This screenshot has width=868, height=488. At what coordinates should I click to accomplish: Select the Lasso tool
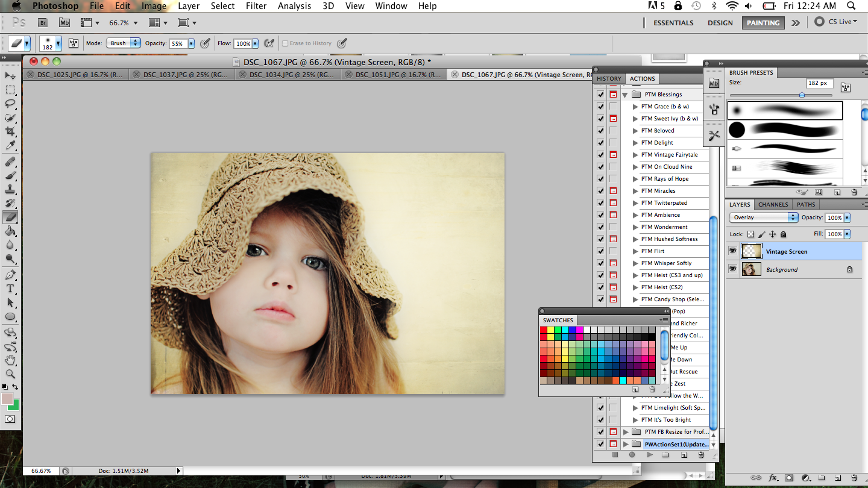coord(10,104)
